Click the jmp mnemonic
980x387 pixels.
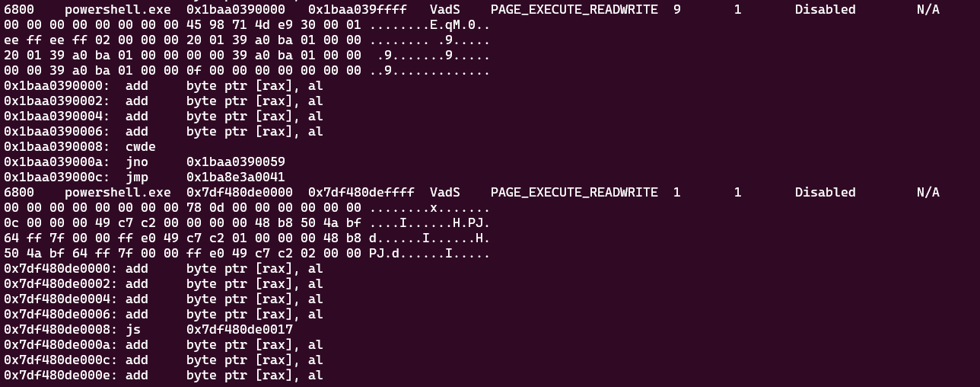click(x=137, y=177)
